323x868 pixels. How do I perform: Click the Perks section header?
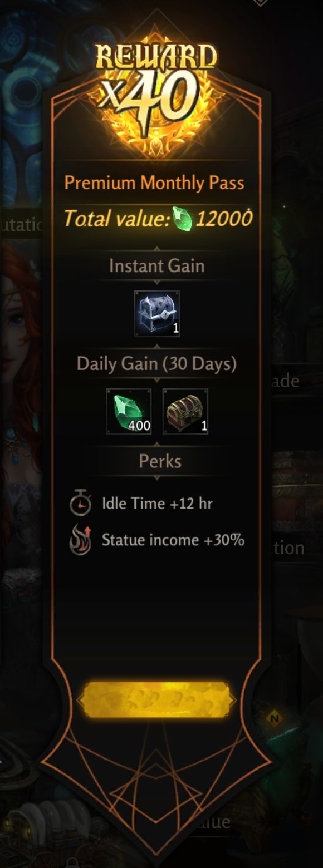tap(160, 461)
